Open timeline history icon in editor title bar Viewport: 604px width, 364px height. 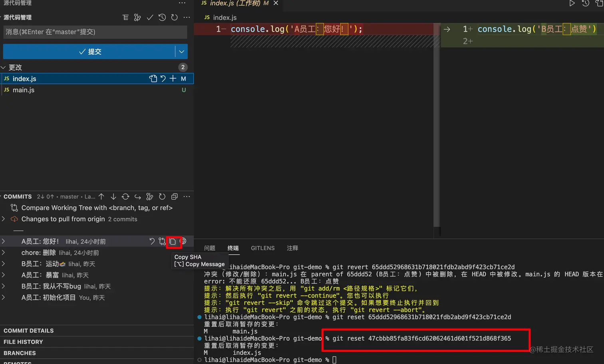coord(586,3)
